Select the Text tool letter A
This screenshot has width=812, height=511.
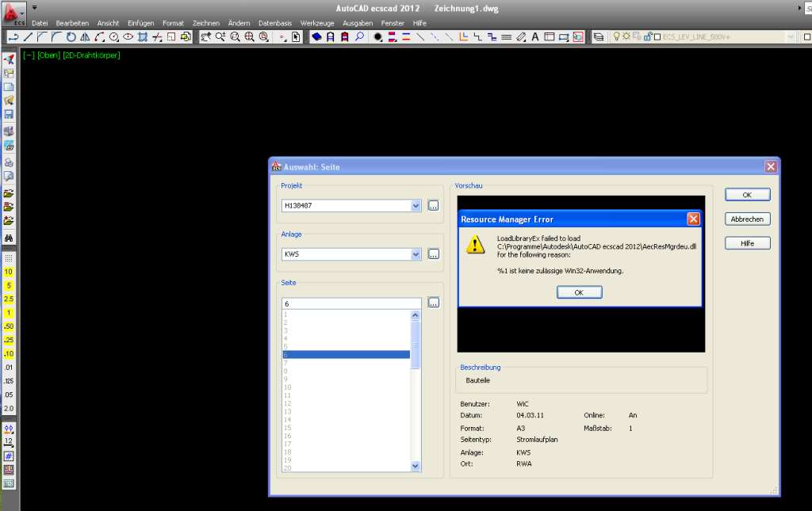(535, 36)
